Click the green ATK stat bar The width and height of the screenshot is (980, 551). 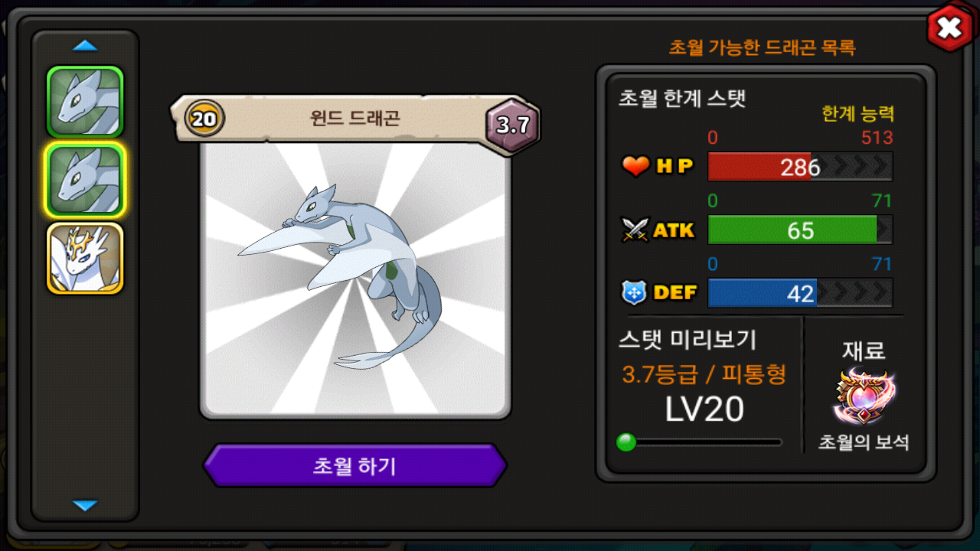(x=800, y=230)
